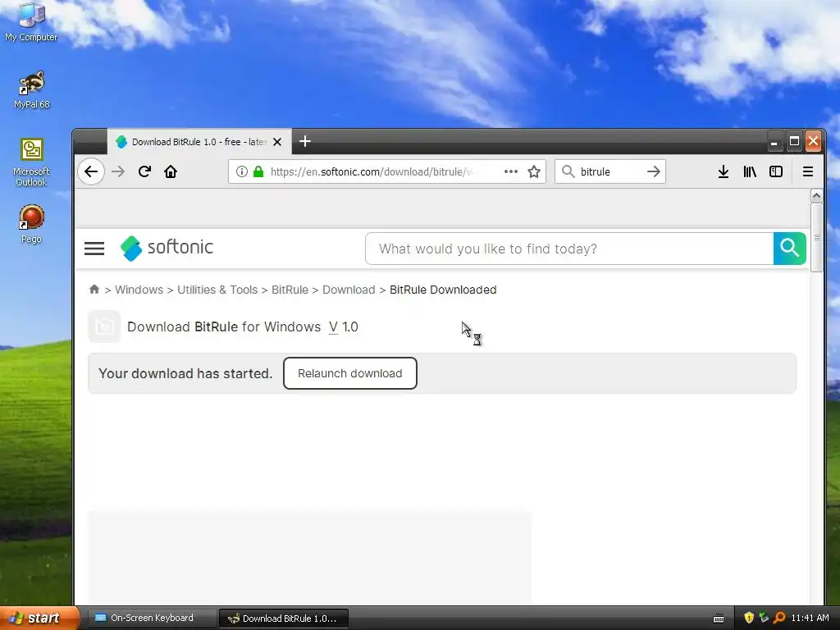Click Relaunch download button
The image size is (840, 630).
[x=349, y=373]
